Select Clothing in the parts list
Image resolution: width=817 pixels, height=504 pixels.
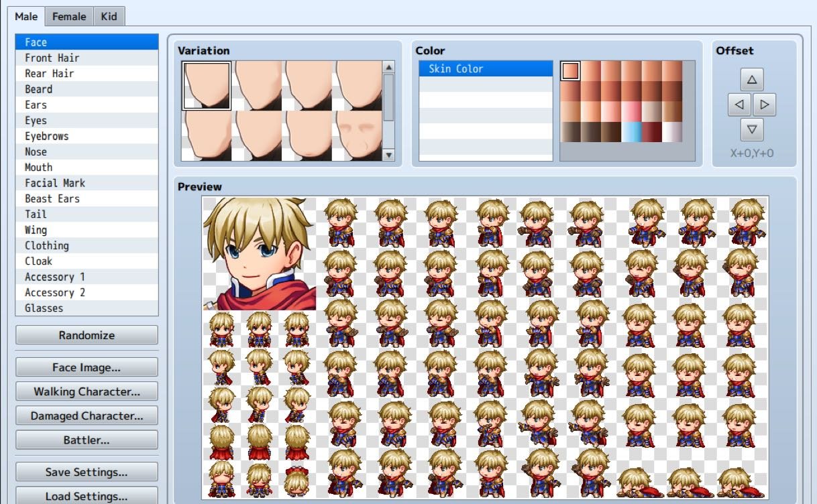[x=47, y=245]
